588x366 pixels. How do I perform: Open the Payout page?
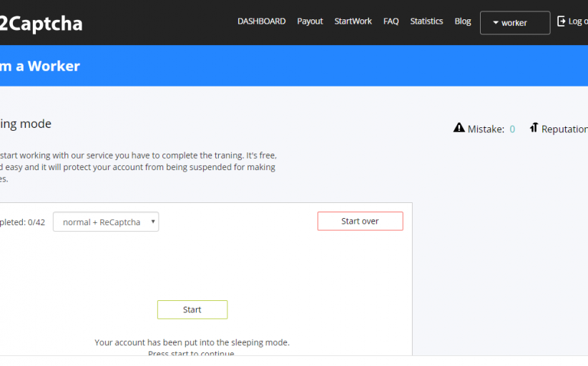310,21
